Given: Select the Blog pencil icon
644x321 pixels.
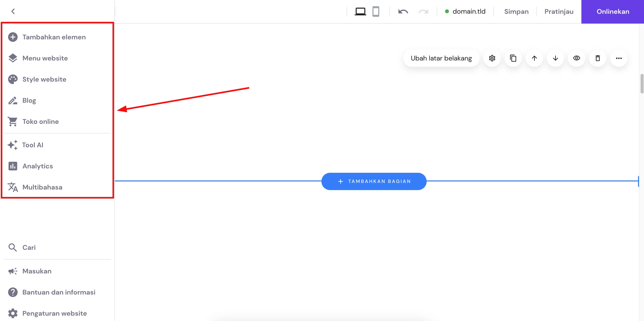Looking at the screenshot, I should point(13,100).
